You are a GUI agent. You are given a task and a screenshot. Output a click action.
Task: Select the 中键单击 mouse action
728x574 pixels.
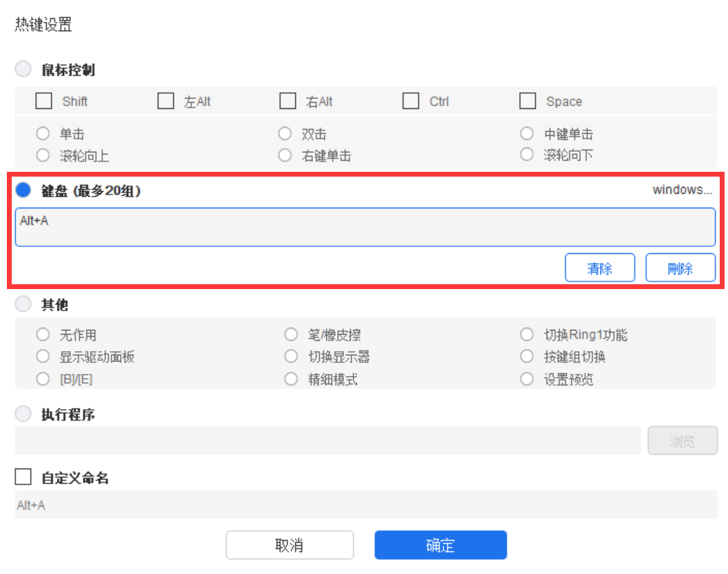point(527,134)
